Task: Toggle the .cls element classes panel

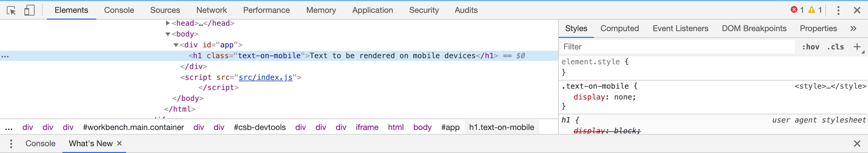Action: (835, 47)
